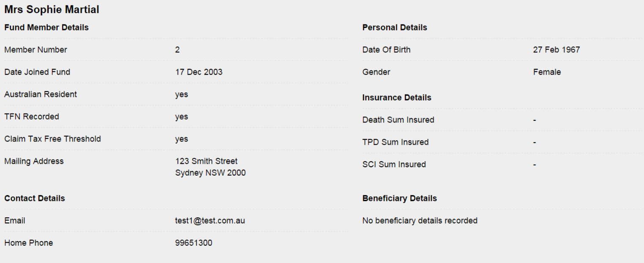Click the SCI Sum Insured label
The image size is (644, 263).
(394, 165)
